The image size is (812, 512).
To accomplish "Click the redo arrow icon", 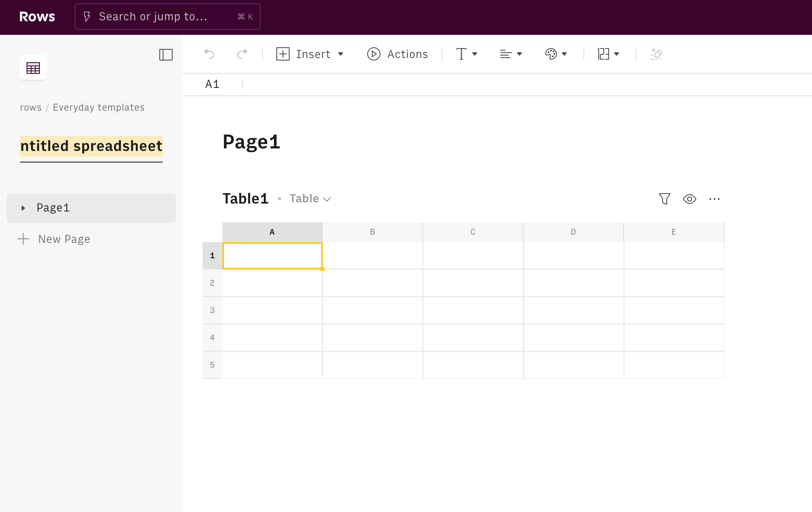I will click(x=242, y=54).
